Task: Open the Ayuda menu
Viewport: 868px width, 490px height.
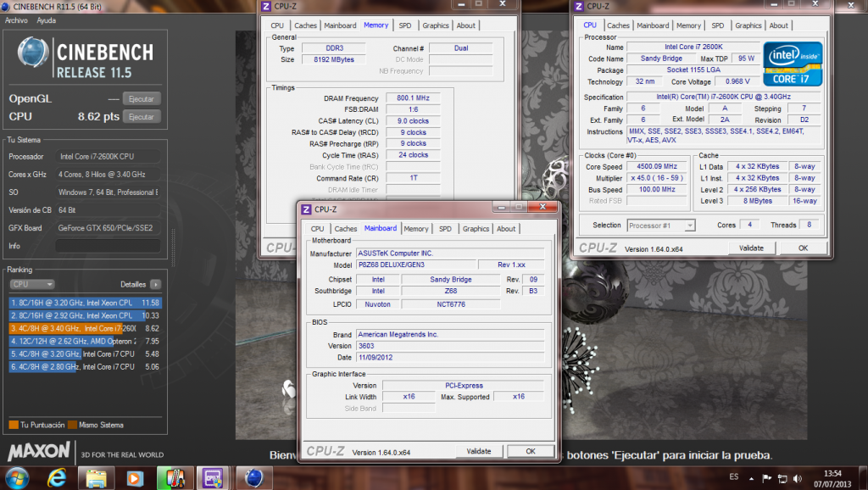Action: click(47, 20)
